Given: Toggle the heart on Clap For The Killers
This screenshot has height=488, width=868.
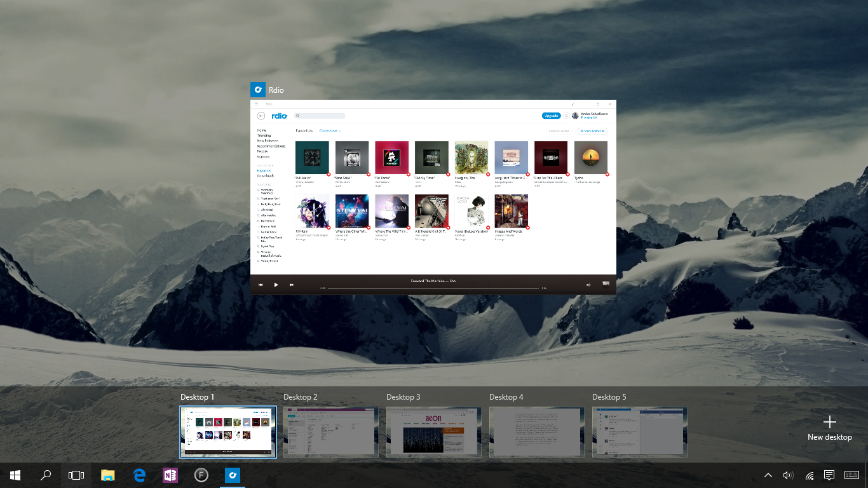Looking at the screenshot, I should (x=567, y=174).
